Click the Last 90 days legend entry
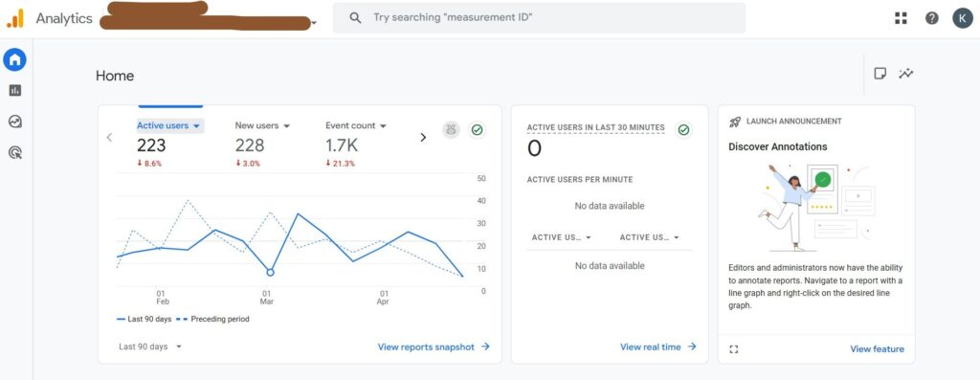Viewport: 980px width, 380px height. click(144, 320)
